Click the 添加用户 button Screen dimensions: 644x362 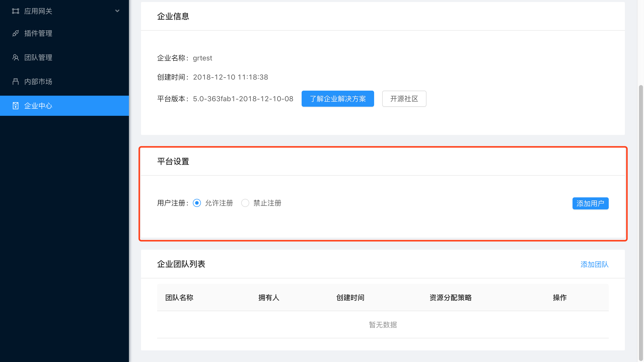point(590,203)
